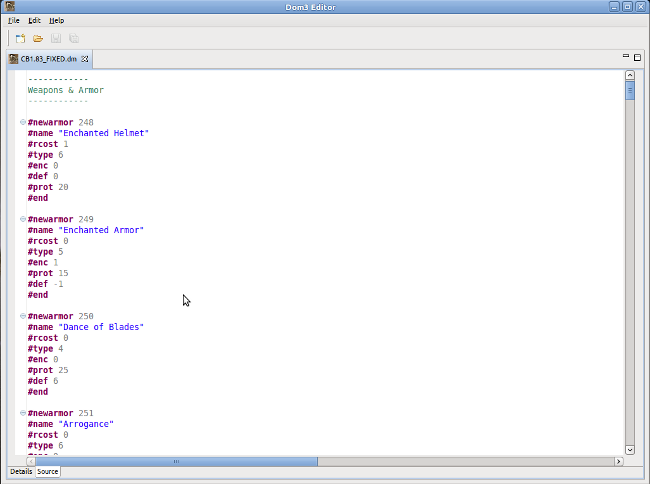Click the vertical scrollbar down arrow

tap(630, 450)
